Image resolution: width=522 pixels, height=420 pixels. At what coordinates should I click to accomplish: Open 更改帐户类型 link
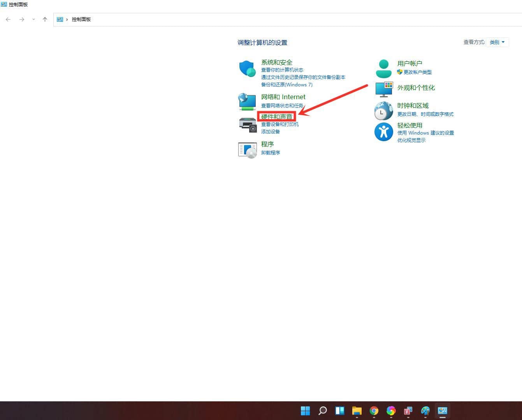(x=417, y=72)
